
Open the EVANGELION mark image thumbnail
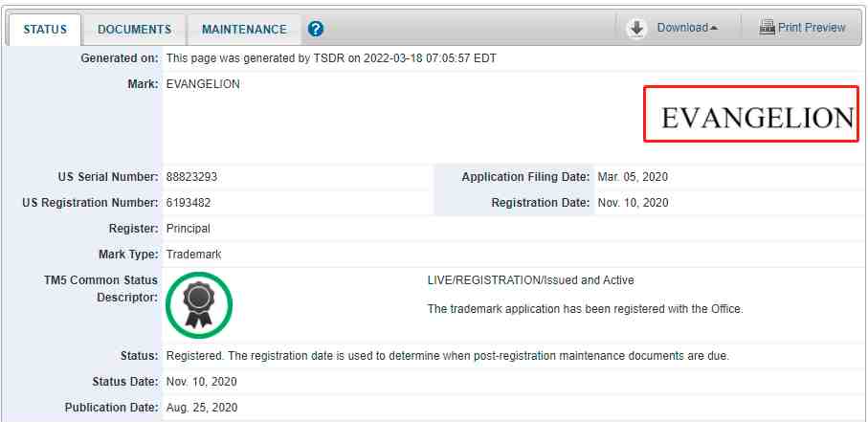click(750, 114)
